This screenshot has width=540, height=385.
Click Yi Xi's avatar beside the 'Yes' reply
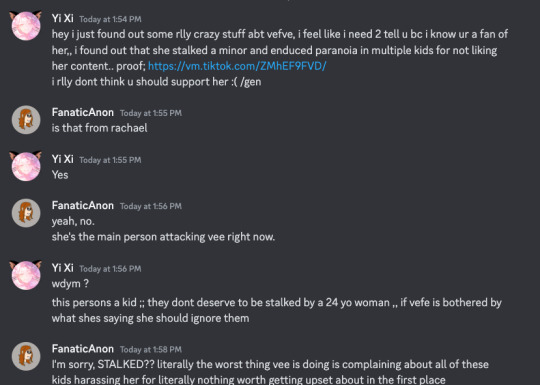(26, 166)
